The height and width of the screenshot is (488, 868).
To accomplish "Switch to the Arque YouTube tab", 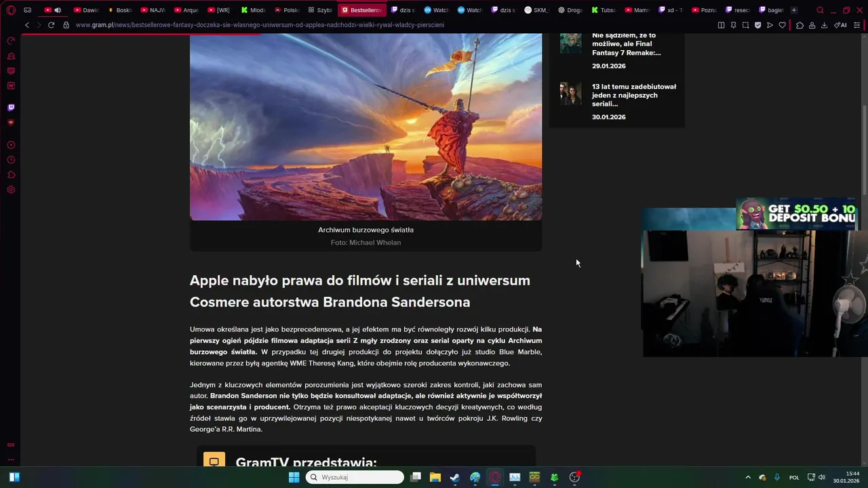I will [186, 10].
